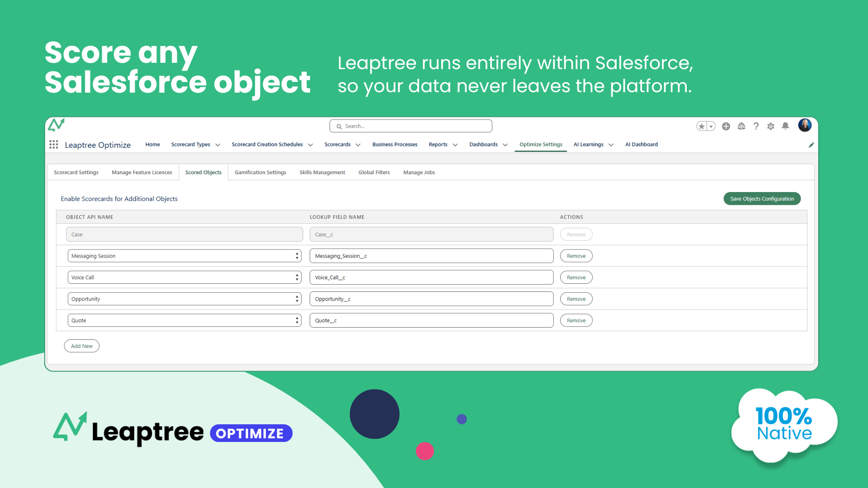
Task: Click the edit pencil icon near the navigation bar
Action: click(x=811, y=145)
